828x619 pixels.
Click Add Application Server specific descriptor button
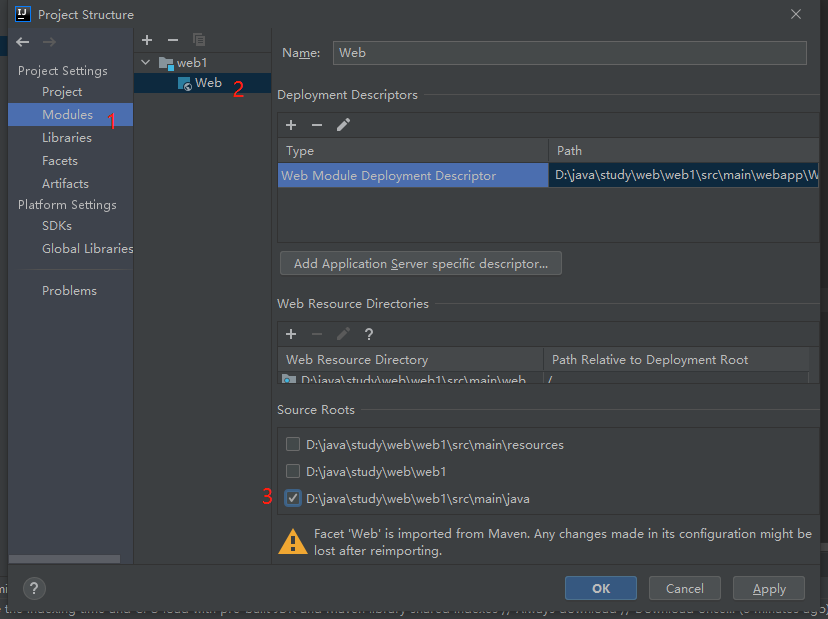pyautogui.click(x=420, y=264)
